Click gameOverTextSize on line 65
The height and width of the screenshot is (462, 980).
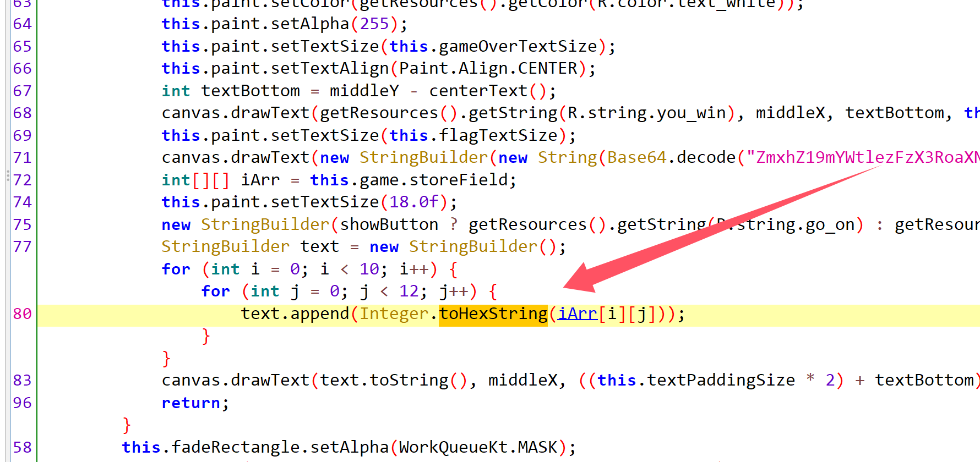(x=518, y=46)
